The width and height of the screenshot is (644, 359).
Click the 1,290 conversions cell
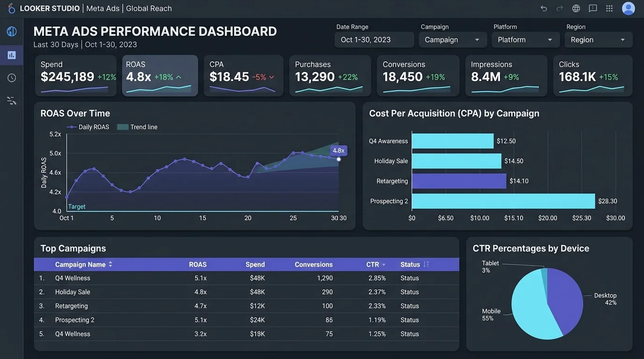pos(325,278)
